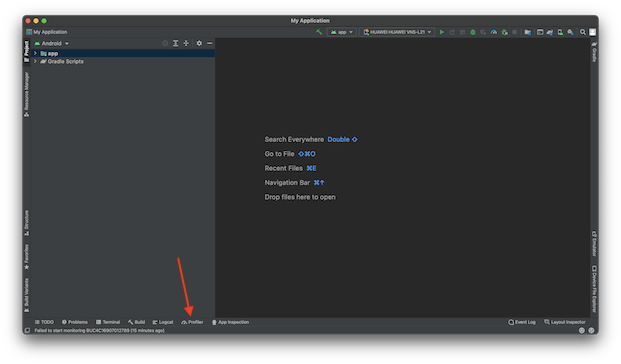
Task: Select the app module row
Action: click(123, 53)
